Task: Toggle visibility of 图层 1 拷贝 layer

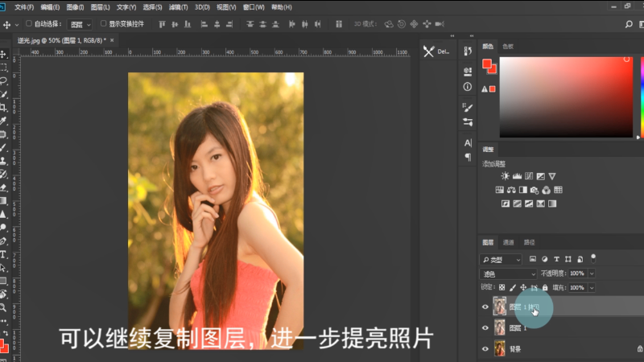Action: point(485,306)
